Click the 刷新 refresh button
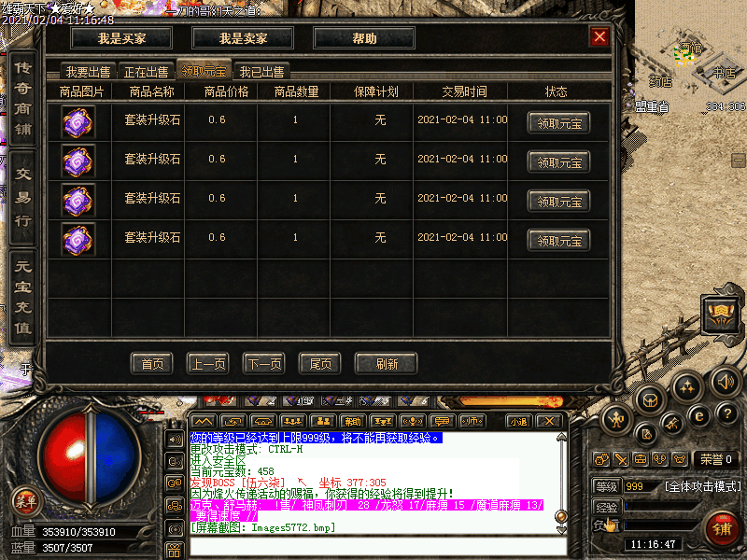 [x=386, y=364]
